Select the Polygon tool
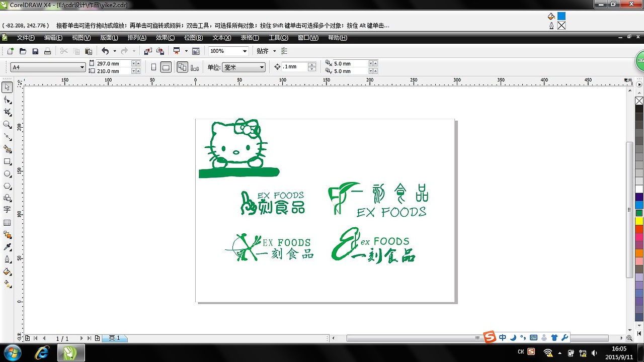 (7, 186)
